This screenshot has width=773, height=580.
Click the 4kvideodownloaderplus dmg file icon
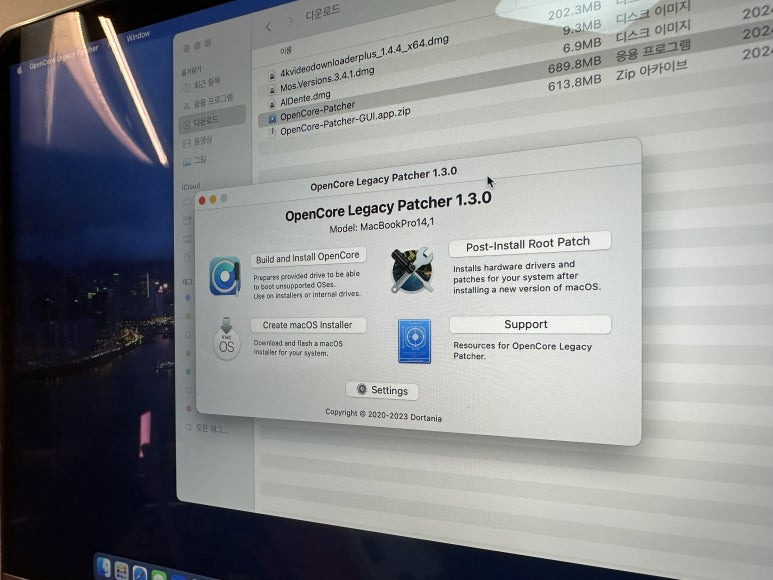tap(272, 75)
